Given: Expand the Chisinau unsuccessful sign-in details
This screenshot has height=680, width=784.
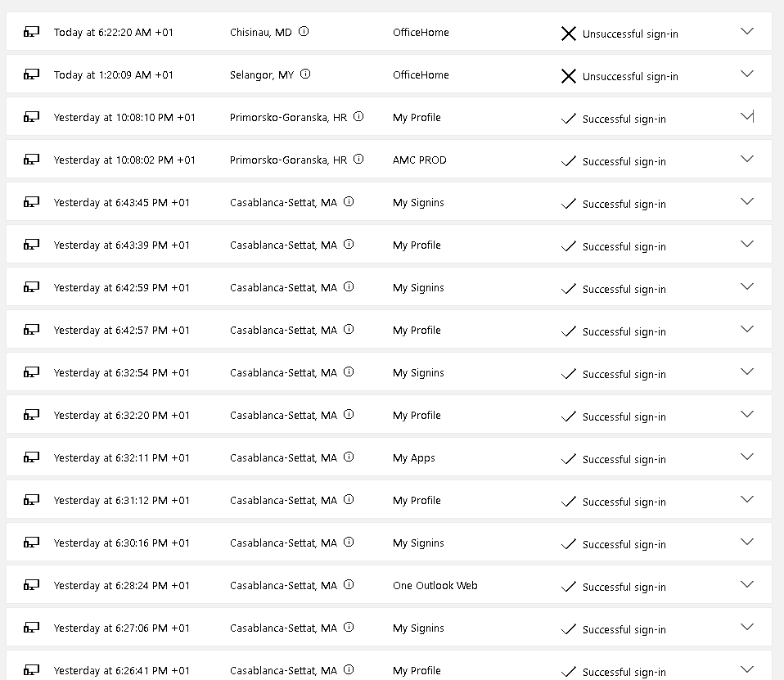Looking at the screenshot, I should (746, 30).
